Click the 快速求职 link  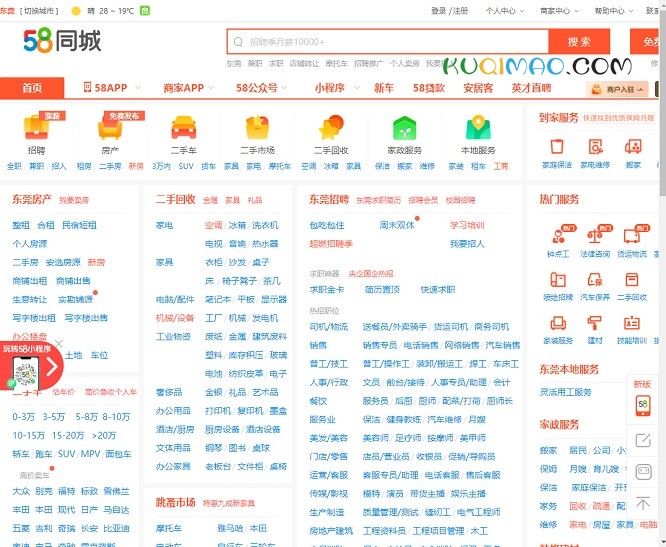click(x=437, y=290)
